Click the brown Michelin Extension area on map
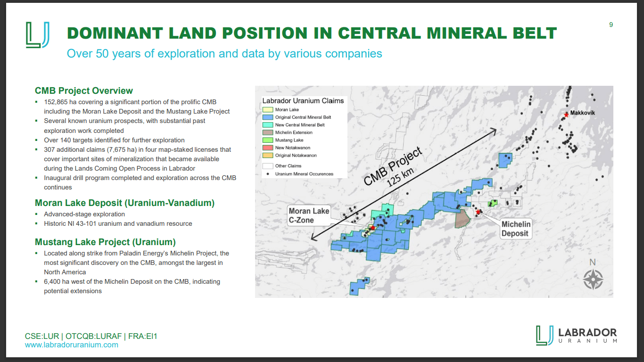The width and height of the screenshot is (644, 362). 462,220
